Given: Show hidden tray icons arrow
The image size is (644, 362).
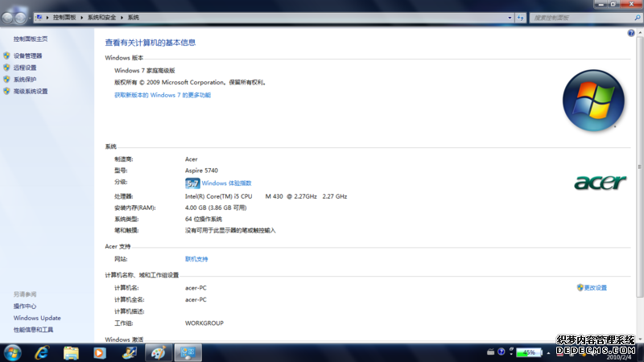Looking at the screenshot, I should pyautogui.click(x=548, y=352).
